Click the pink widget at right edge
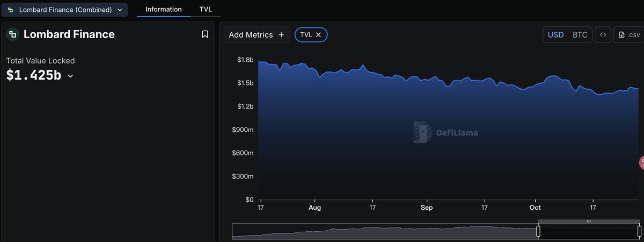 coord(642,162)
